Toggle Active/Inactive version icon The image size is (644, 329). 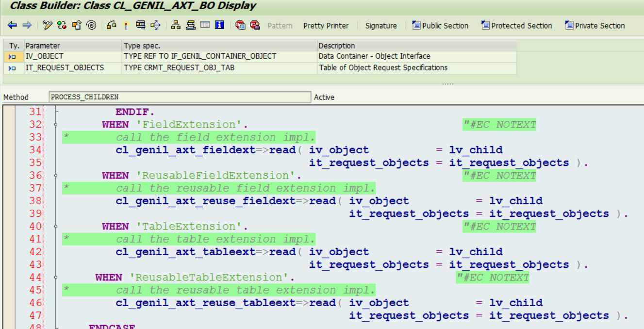pos(62,25)
